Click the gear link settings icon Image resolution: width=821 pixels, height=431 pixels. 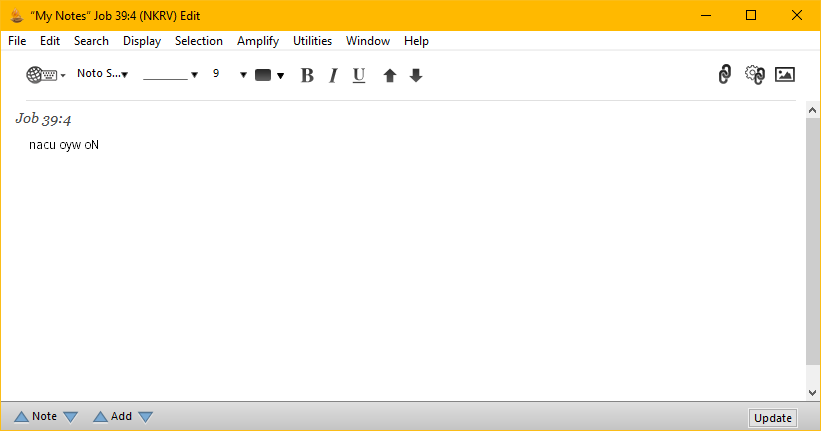pos(755,74)
